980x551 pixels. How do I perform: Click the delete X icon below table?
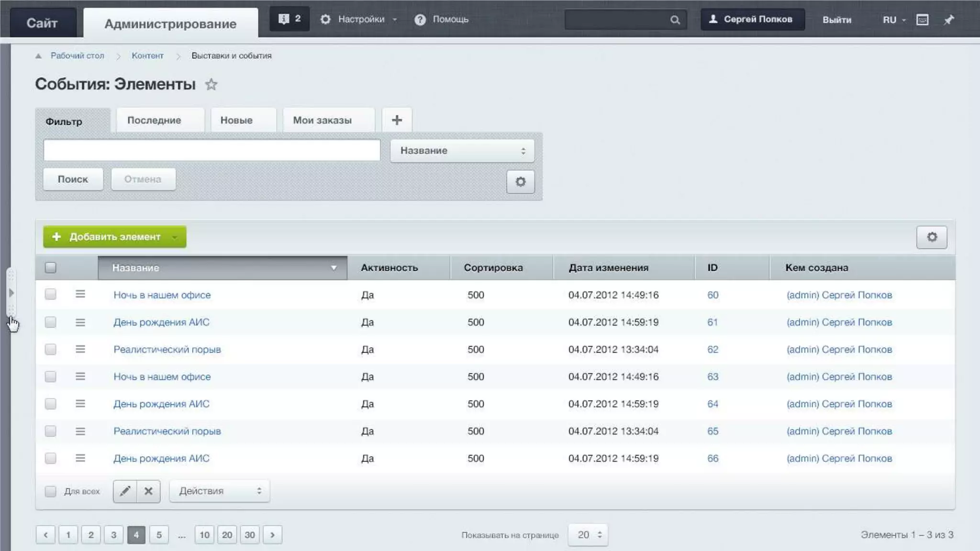coord(148,491)
